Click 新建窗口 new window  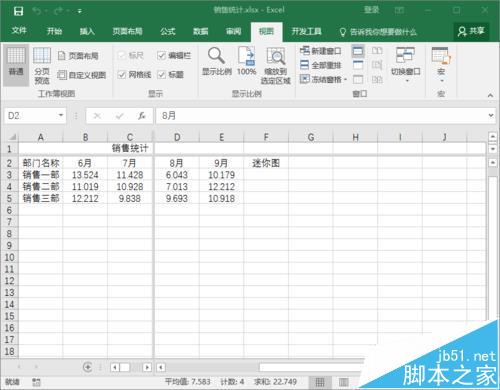[321, 51]
